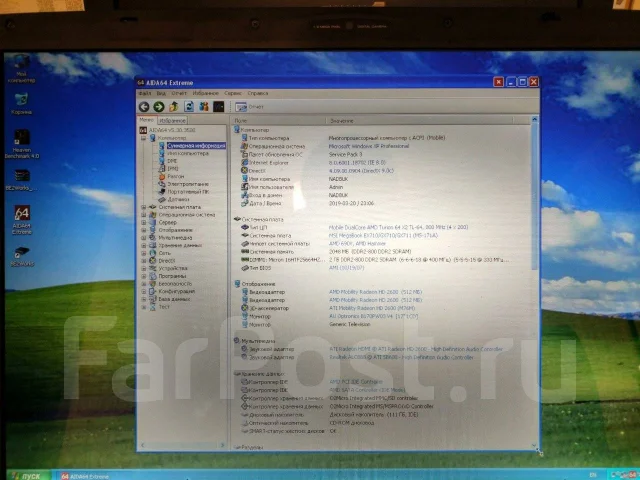Viewport: 640px width, 480px height.
Task: Click AIDA64 Extreme taskbar button
Action: click(x=85, y=476)
